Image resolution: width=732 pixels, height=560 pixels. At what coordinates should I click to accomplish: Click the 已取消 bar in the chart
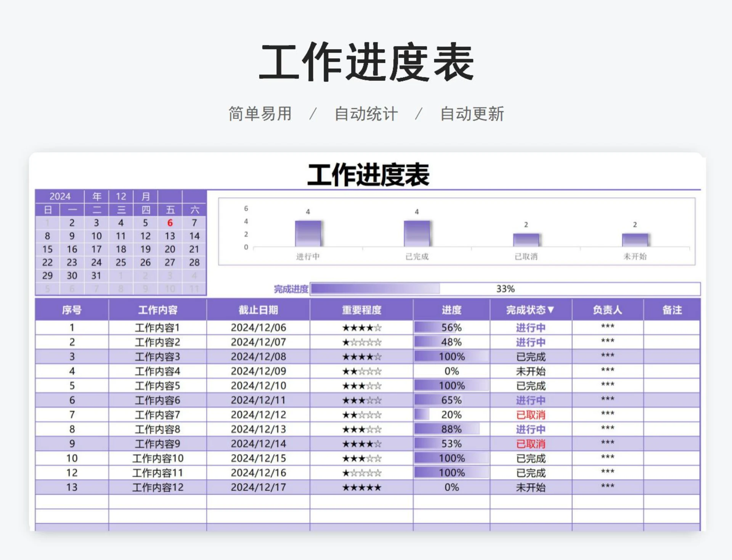coord(526,240)
